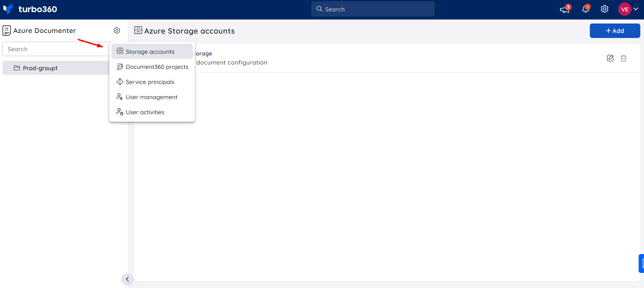Click the Azure Documenter module icon
Viewport: 644px width, 288px height.
pos(6,31)
